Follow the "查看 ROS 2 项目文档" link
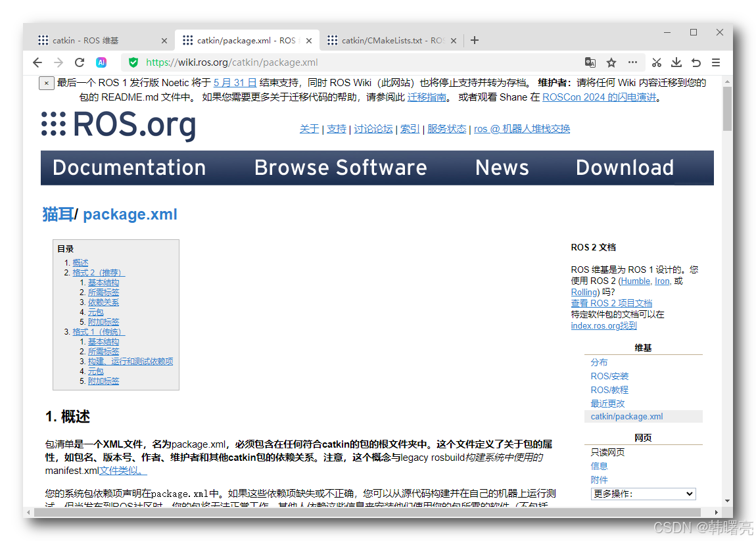 [611, 303]
